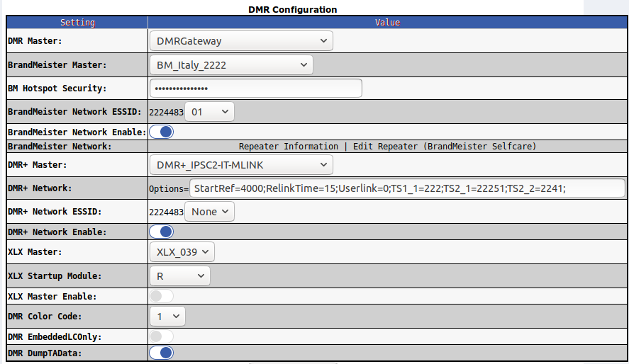Image resolution: width=629 pixels, height=364 pixels.
Task: Open XLX Startup Module dropdown showing R
Action: (179, 276)
